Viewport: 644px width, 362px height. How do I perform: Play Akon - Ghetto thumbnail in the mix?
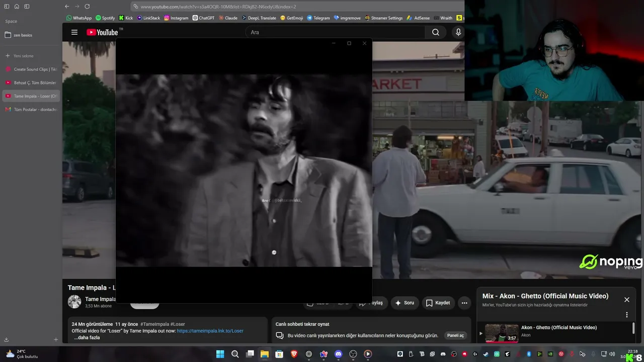502,333
